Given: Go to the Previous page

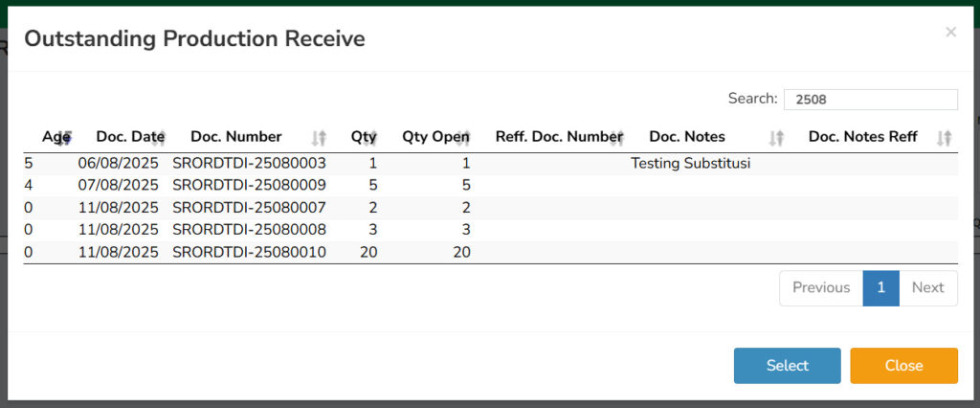Looking at the screenshot, I should (821, 288).
